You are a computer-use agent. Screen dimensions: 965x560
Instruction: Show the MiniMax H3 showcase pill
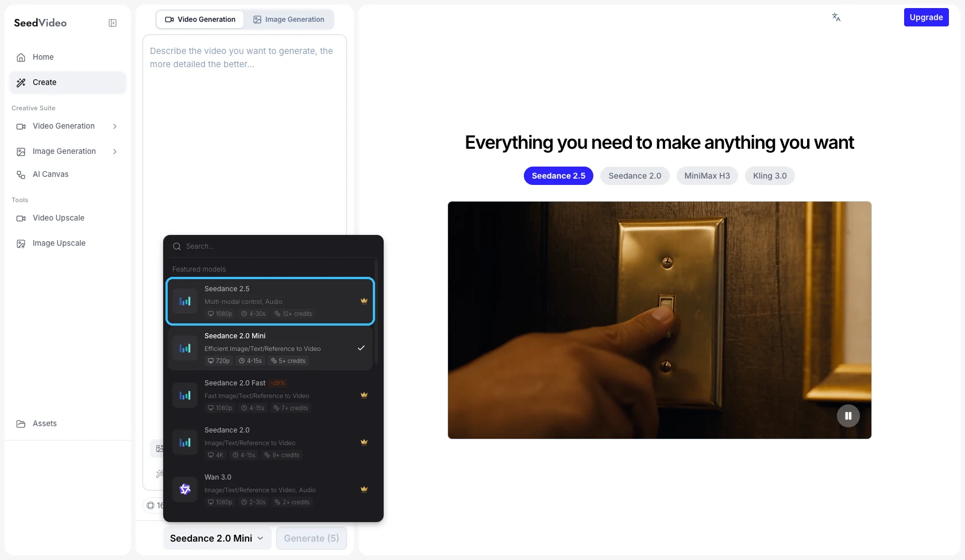tap(707, 176)
